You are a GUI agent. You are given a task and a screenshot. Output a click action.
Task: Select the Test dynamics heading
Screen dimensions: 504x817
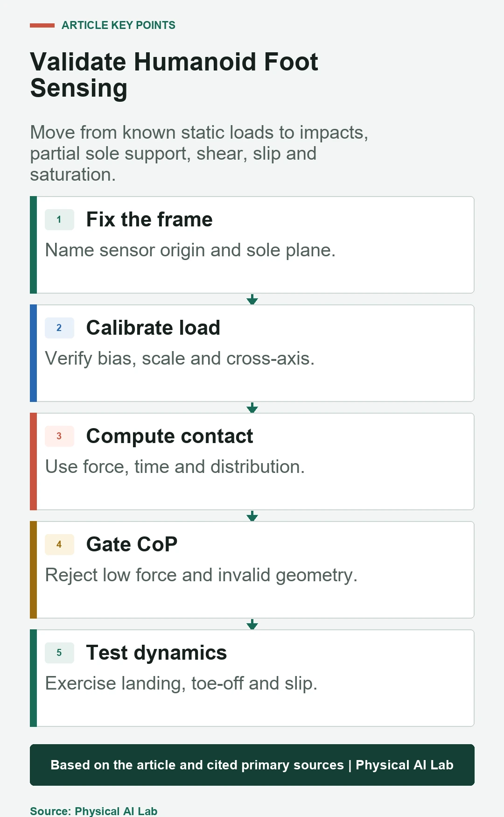(156, 653)
